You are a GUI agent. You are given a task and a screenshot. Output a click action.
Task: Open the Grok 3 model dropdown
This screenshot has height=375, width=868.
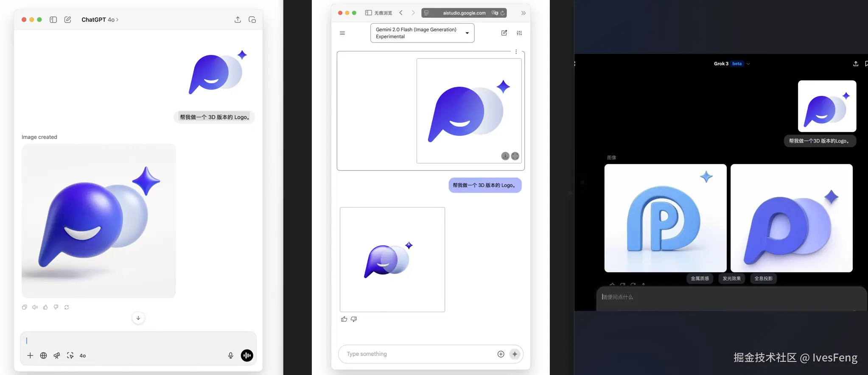tap(732, 64)
